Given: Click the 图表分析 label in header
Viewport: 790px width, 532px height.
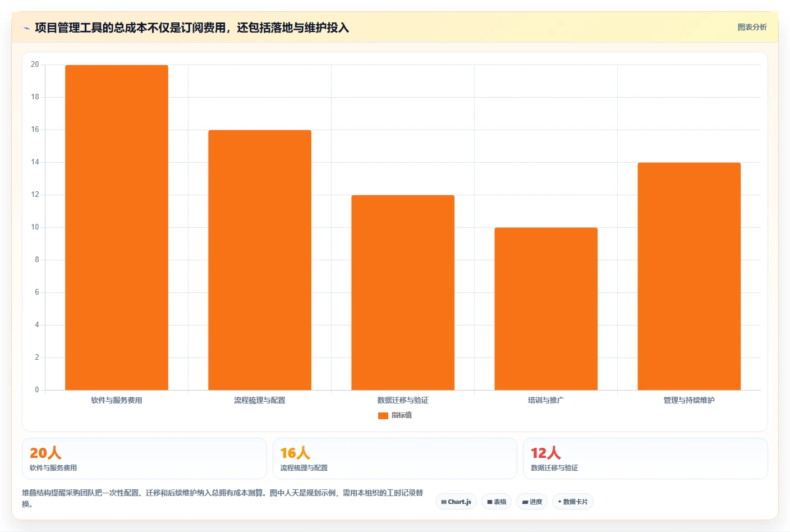Looking at the screenshot, I should point(752,27).
